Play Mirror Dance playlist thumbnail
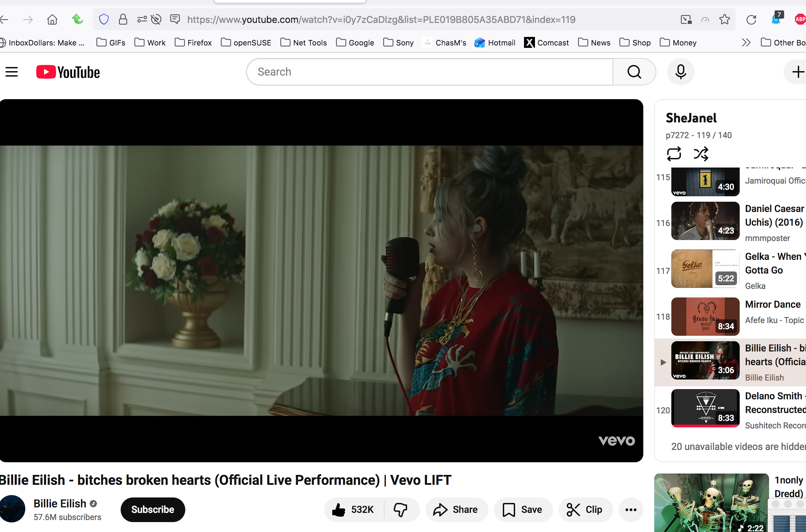806x532 pixels. click(x=705, y=316)
